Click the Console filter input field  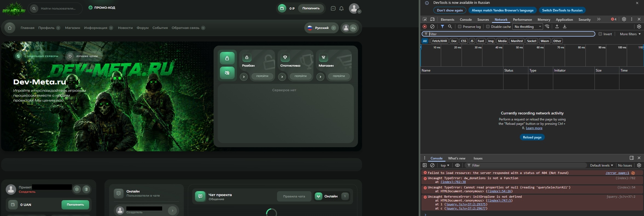tap(526, 165)
